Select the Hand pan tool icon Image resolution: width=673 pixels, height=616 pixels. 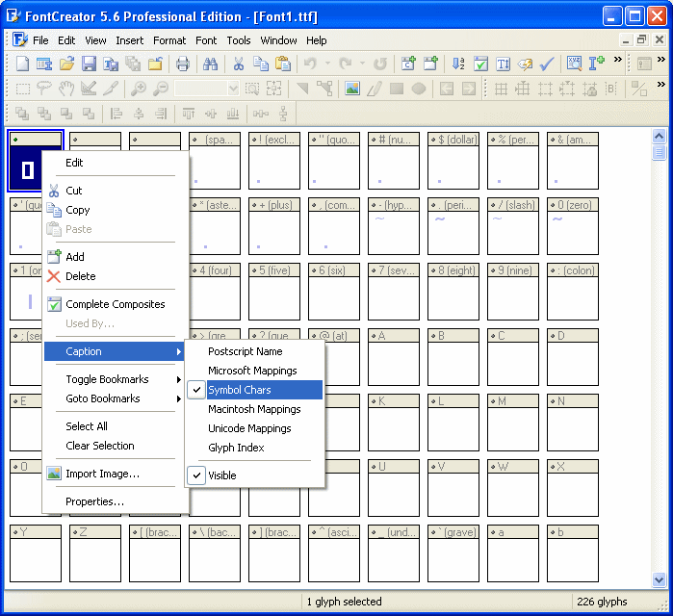coord(66,89)
